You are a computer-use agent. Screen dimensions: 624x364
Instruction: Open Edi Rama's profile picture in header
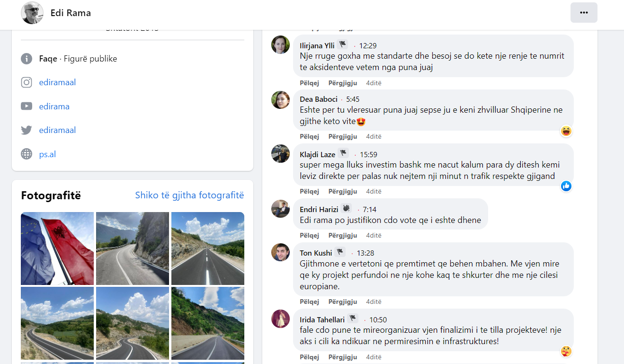[x=32, y=13]
